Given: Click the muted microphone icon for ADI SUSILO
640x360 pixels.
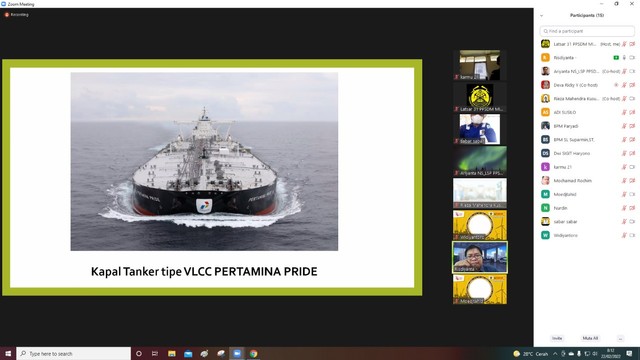Looking at the screenshot, I should [624, 112].
